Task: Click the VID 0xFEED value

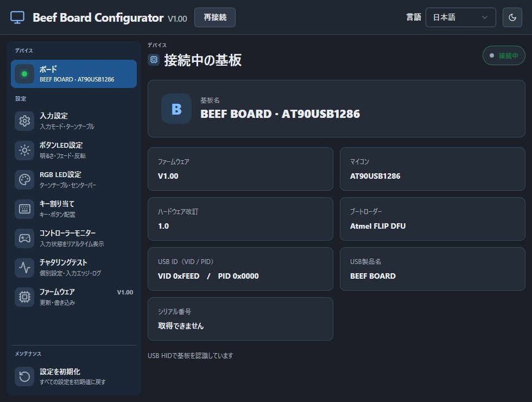Action: coord(179,276)
